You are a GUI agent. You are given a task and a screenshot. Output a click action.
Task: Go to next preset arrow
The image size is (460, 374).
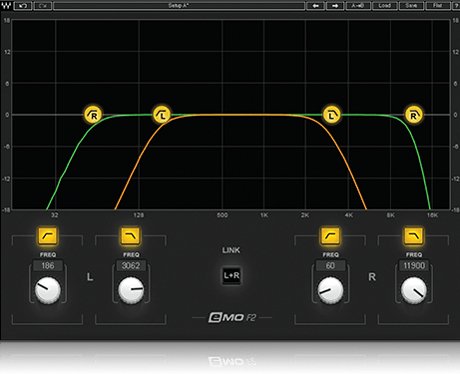(335, 6)
